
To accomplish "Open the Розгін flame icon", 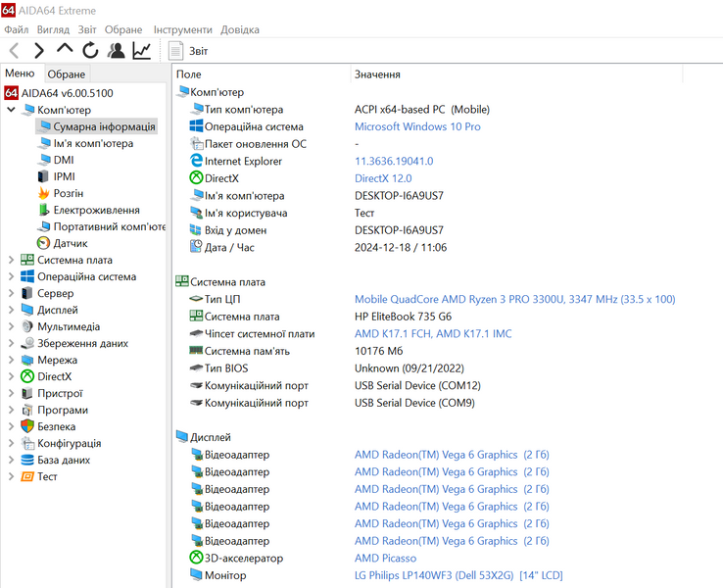I will pos(44,193).
